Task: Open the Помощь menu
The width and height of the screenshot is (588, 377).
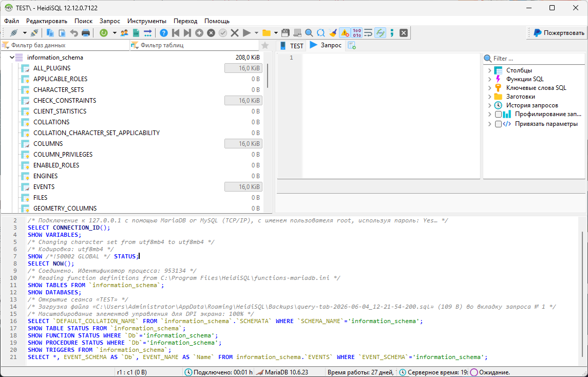Action: click(217, 21)
